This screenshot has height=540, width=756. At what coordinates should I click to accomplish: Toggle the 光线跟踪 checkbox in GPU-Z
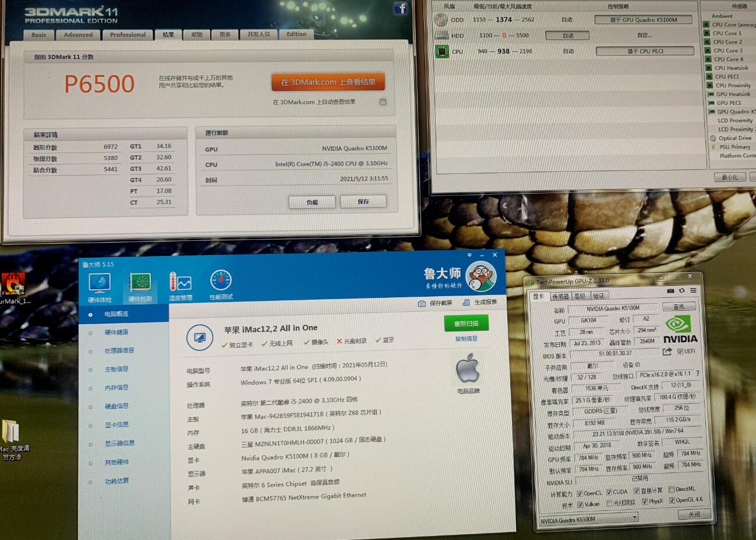[x=609, y=503]
